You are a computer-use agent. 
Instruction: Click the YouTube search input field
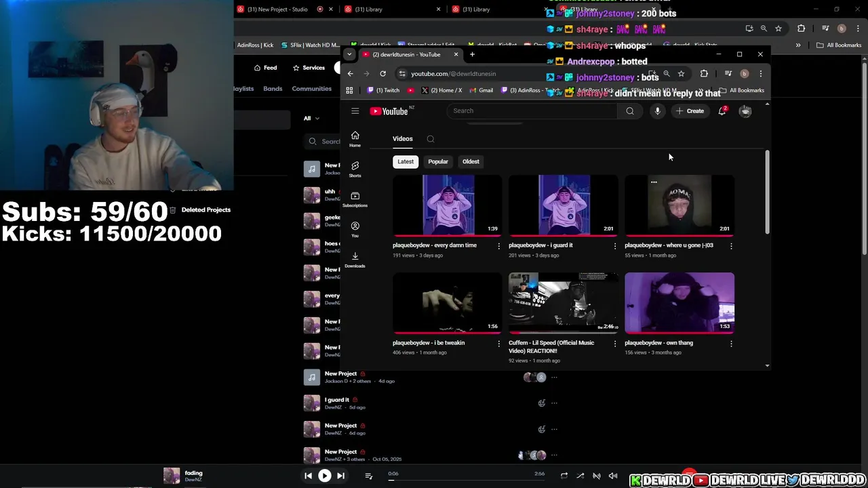click(532, 111)
